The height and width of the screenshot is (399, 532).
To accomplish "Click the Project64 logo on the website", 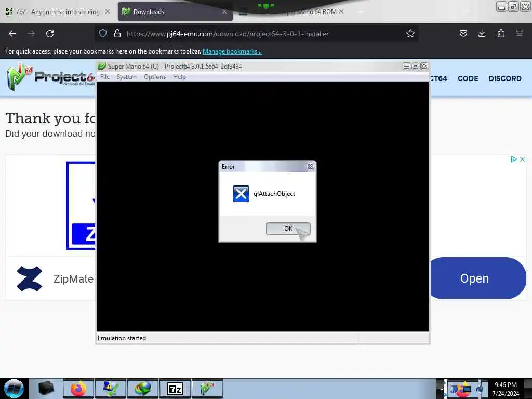I will [51, 77].
